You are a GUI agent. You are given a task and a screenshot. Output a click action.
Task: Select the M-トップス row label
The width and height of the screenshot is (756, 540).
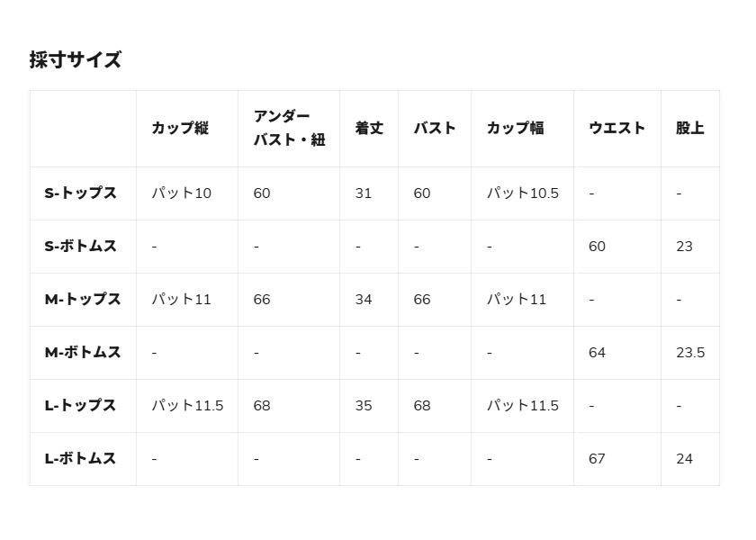click(x=83, y=300)
